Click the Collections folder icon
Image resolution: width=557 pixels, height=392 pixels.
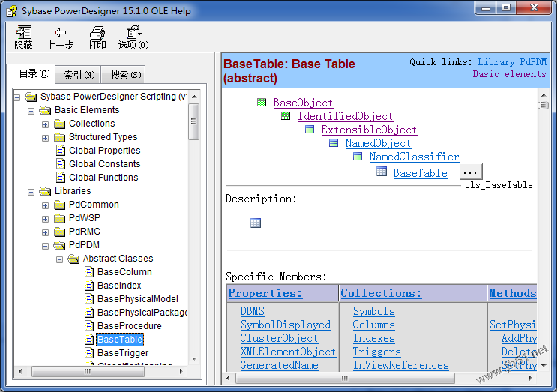pyautogui.click(x=60, y=124)
